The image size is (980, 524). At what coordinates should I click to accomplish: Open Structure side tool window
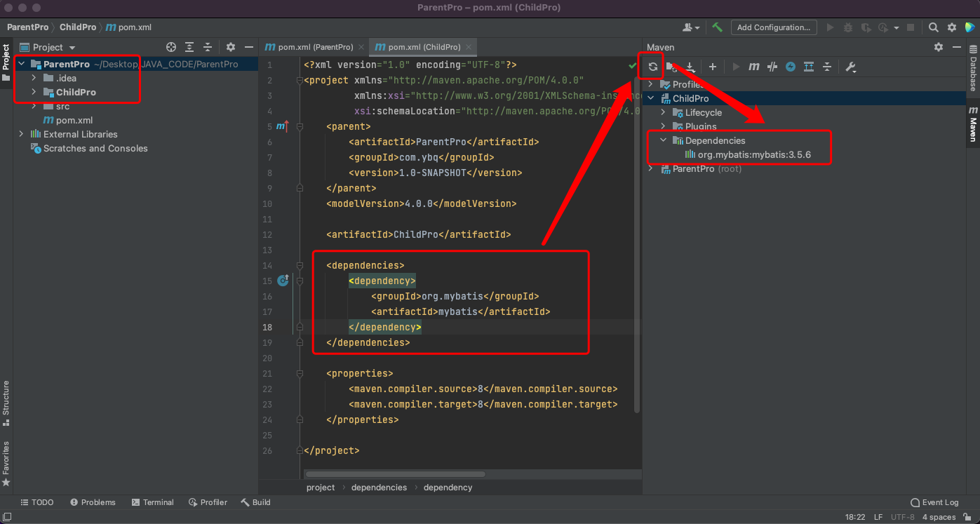coord(6,404)
